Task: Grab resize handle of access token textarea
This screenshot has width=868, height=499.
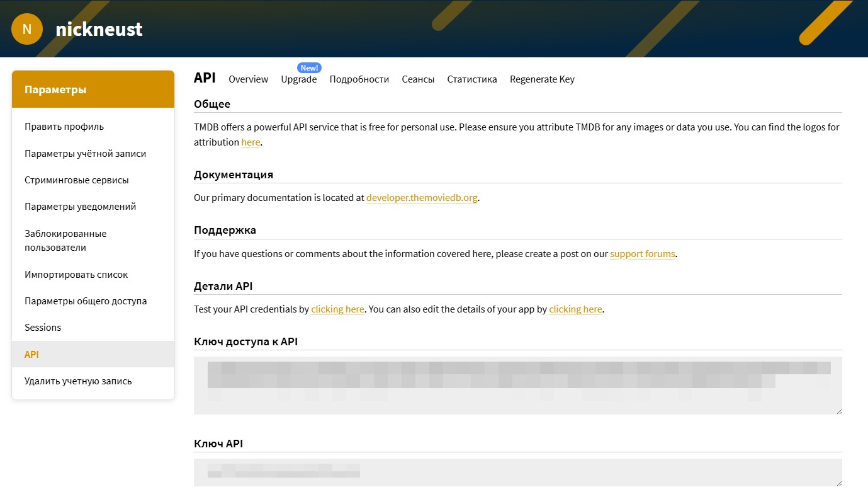Action: (839, 411)
